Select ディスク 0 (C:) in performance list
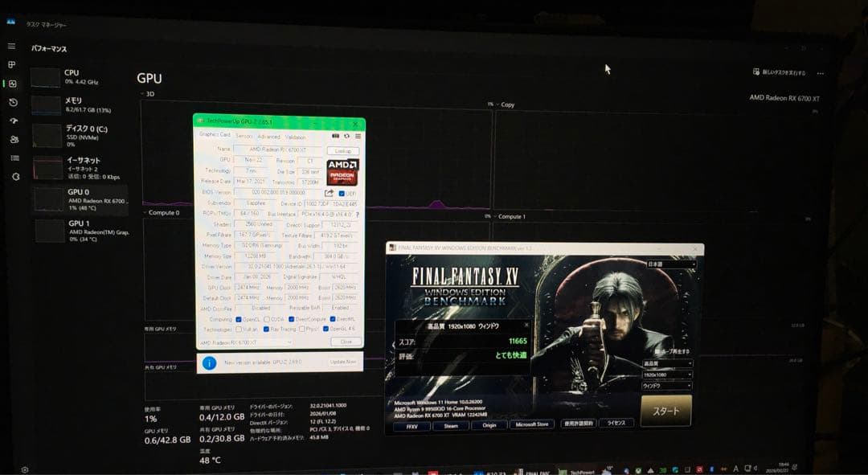This screenshot has height=475, width=868. pos(79,136)
